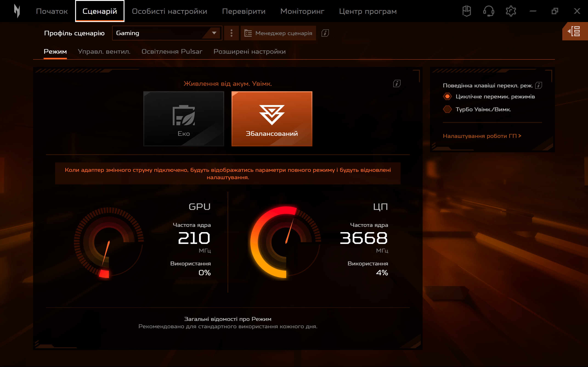
Task: Open the three-dot menu next to the profile selector
Action: click(231, 33)
